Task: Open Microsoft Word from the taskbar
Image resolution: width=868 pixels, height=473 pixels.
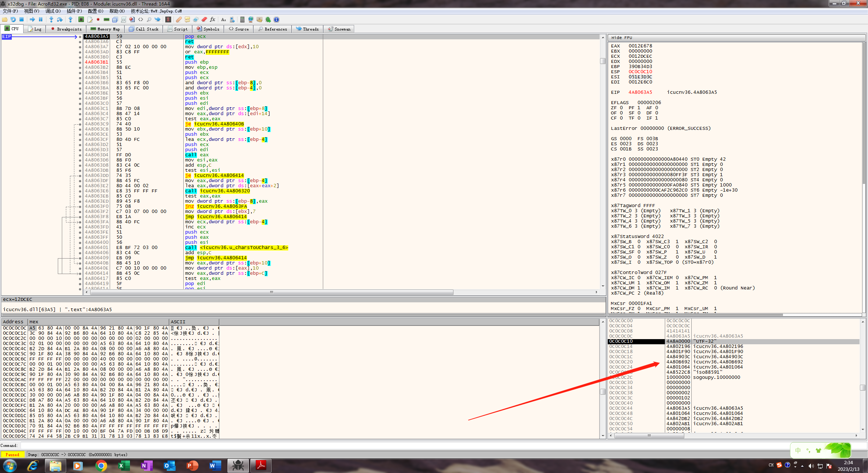Action: click(215, 466)
